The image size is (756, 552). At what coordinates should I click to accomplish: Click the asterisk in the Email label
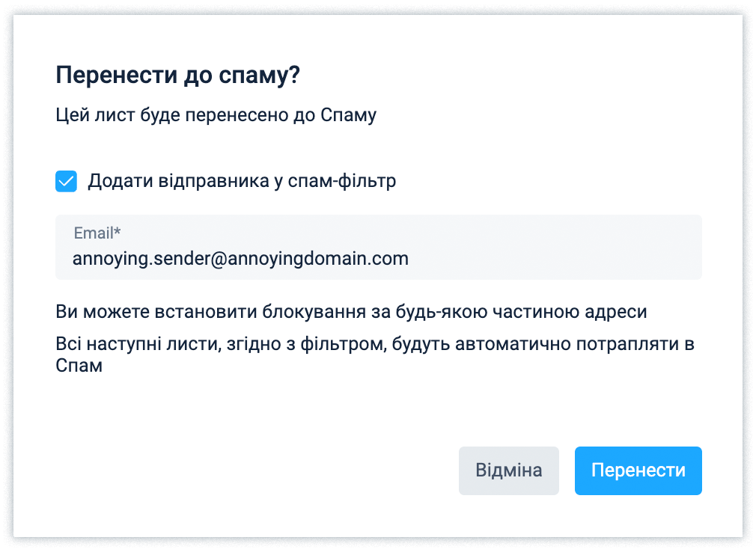point(117,232)
